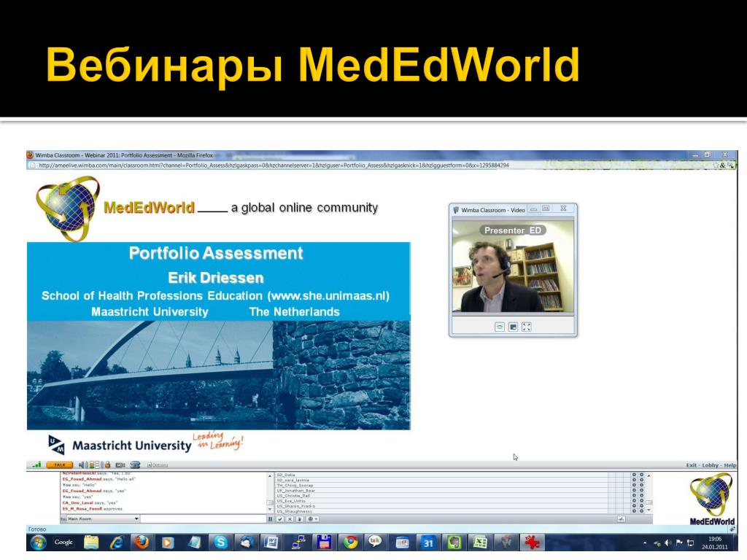The image size is (747, 560).
Task: Open the Main Room recipient dropdown
Action: click(x=104, y=519)
